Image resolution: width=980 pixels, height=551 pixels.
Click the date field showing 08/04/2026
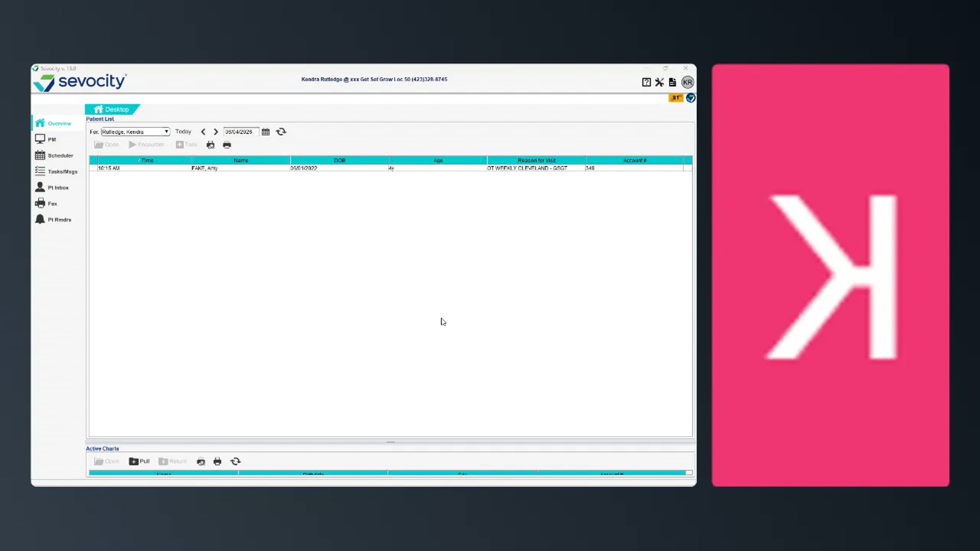coord(241,132)
